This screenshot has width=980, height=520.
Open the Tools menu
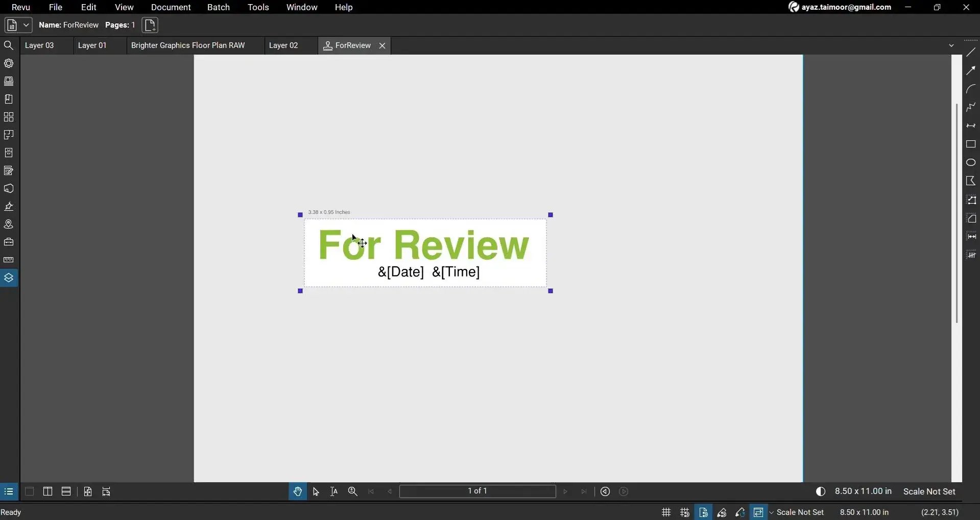pyautogui.click(x=258, y=7)
